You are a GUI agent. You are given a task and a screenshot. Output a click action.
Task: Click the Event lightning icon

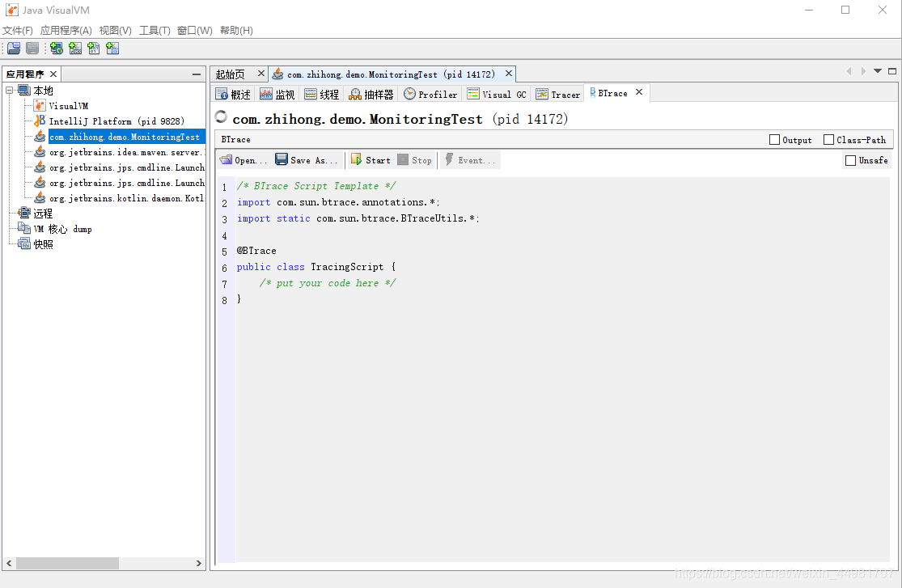point(449,159)
